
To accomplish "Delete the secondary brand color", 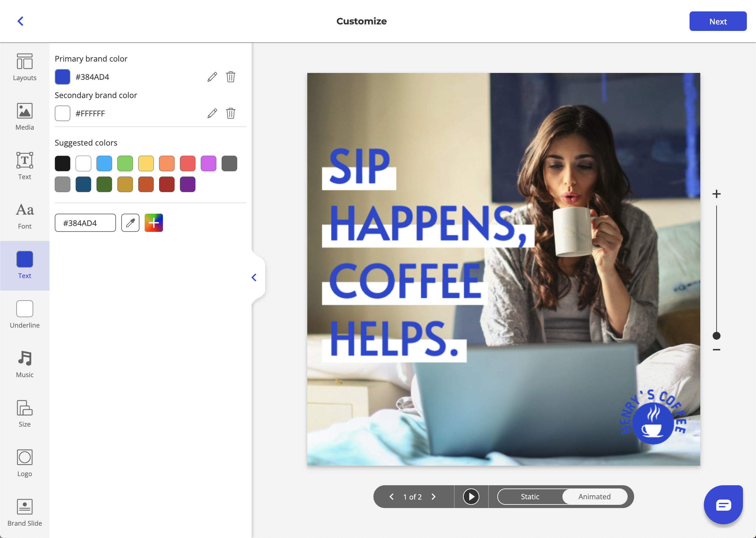I will (231, 113).
